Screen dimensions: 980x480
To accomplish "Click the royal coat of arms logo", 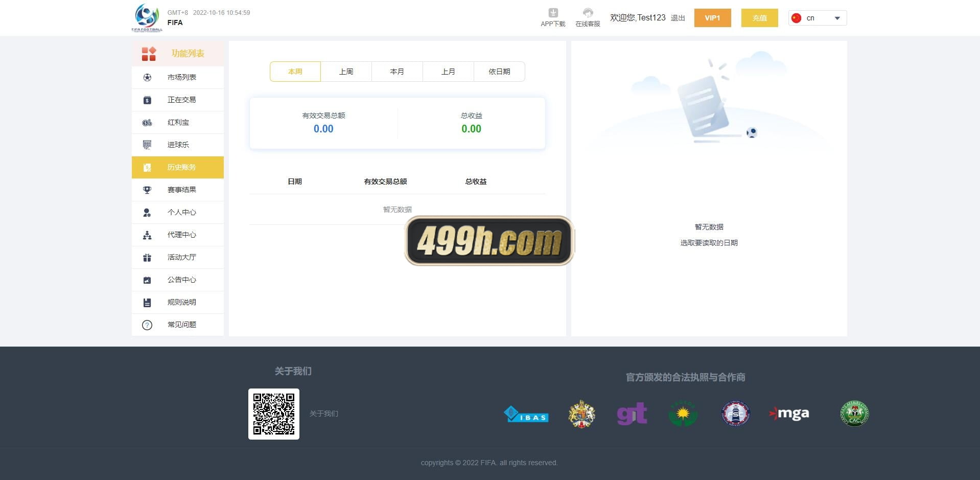I will [x=582, y=414].
